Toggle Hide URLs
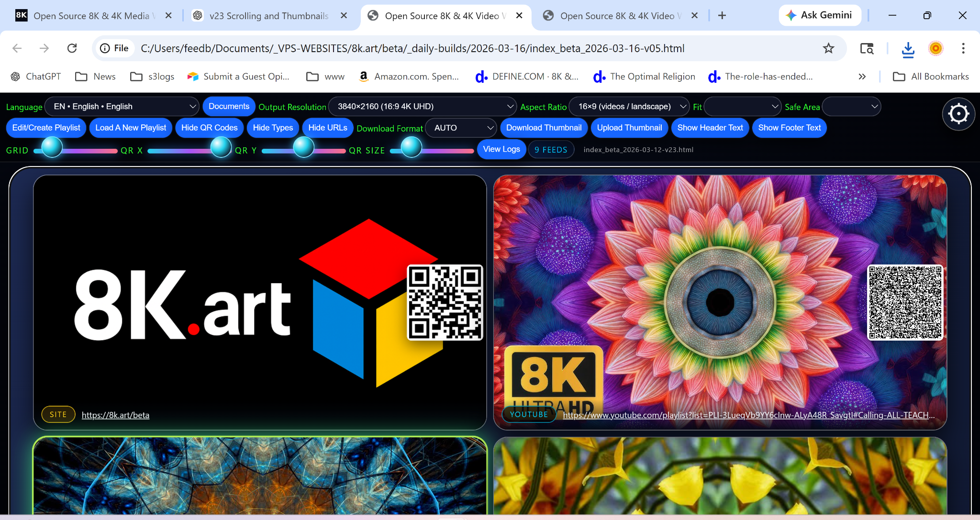The image size is (980, 520). tap(328, 128)
